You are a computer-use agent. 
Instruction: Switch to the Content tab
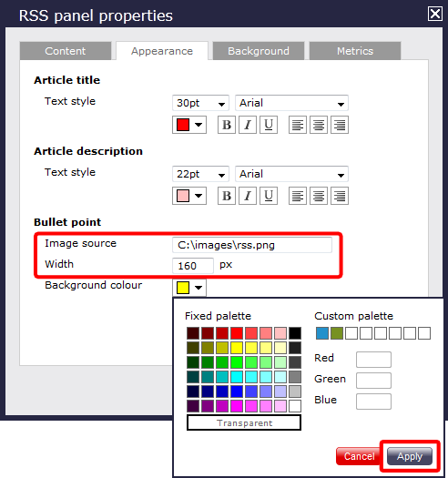pyautogui.click(x=66, y=51)
